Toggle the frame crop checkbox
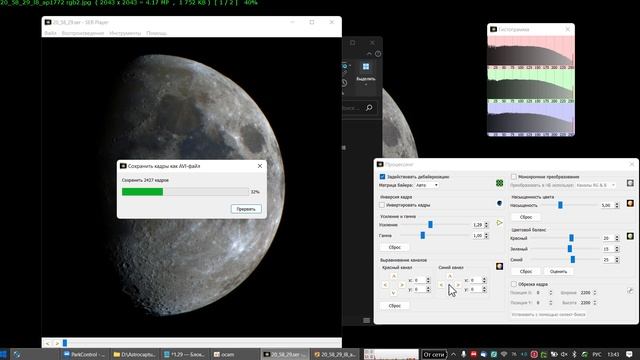640x360 pixels. tap(513, 284)
